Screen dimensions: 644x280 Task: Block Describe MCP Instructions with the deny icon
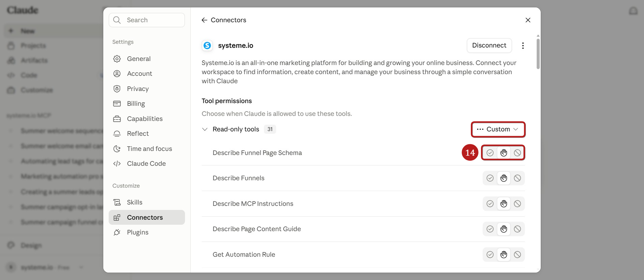tap(517, 204)
